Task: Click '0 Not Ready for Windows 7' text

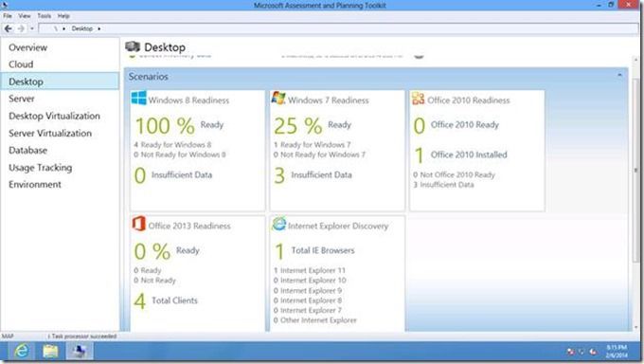Action: pyautogui.click(x=319, y=155)
